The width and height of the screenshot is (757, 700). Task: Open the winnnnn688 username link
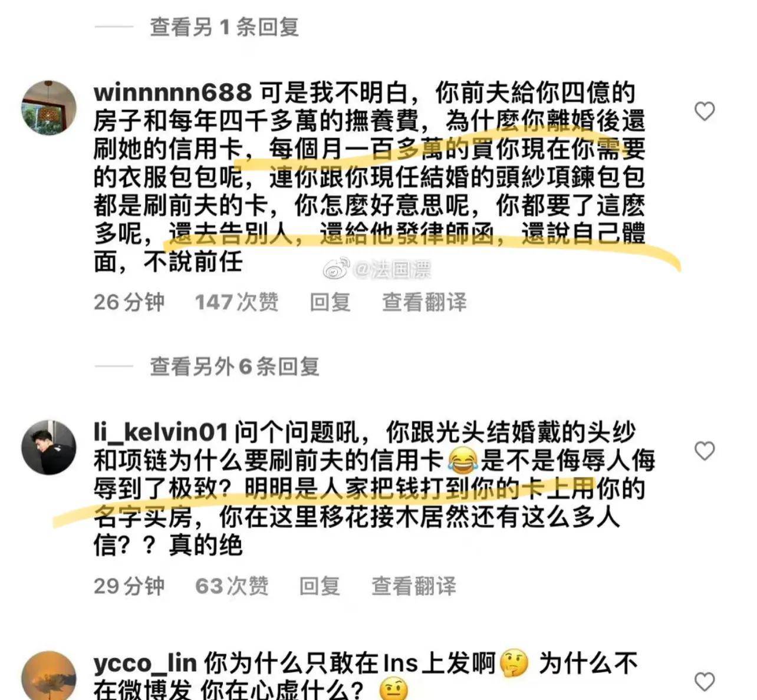click(173, 93)
